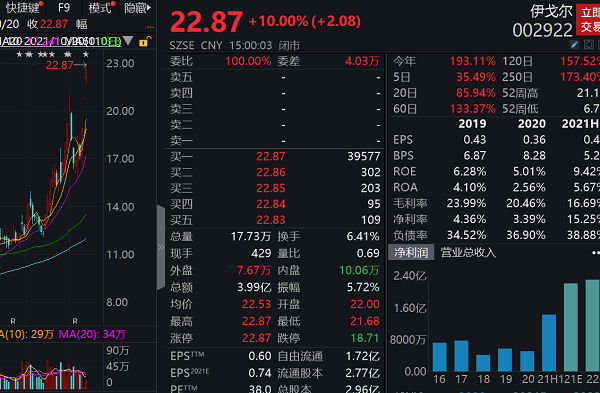Click the 21E forecast profit bar
The height and width of the screenshot is (393, 600).
coord(571,327)
